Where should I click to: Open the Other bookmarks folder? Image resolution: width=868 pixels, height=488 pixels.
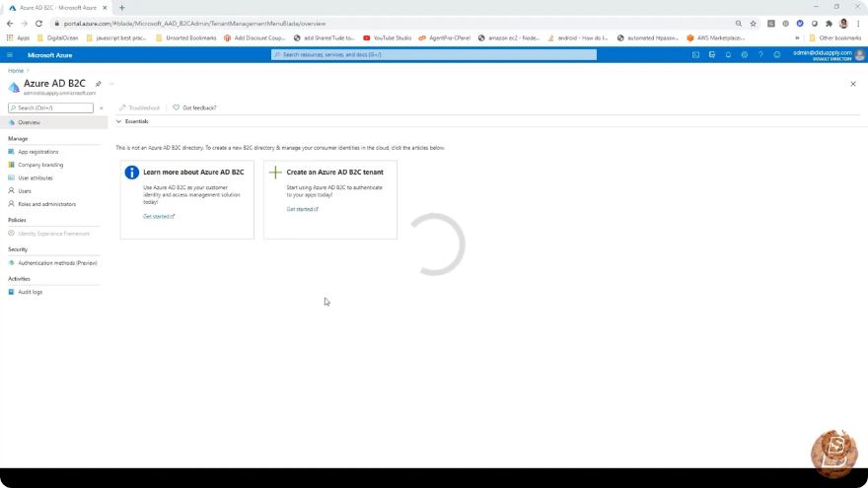pos(834,38)
